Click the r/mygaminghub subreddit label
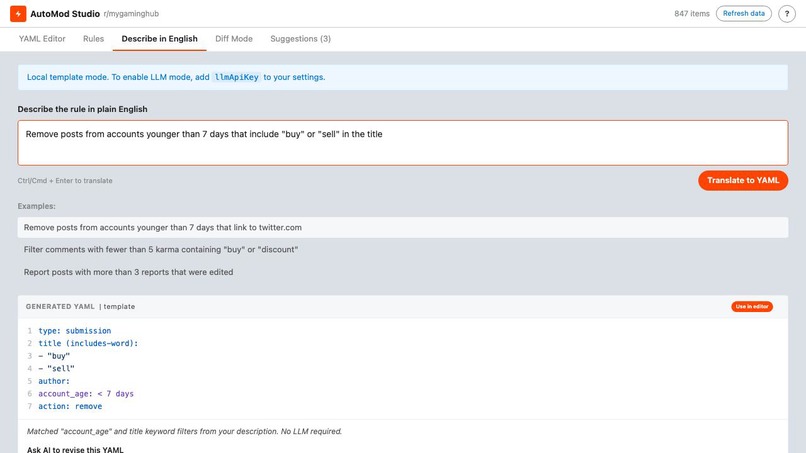 (x=131, y=14)
